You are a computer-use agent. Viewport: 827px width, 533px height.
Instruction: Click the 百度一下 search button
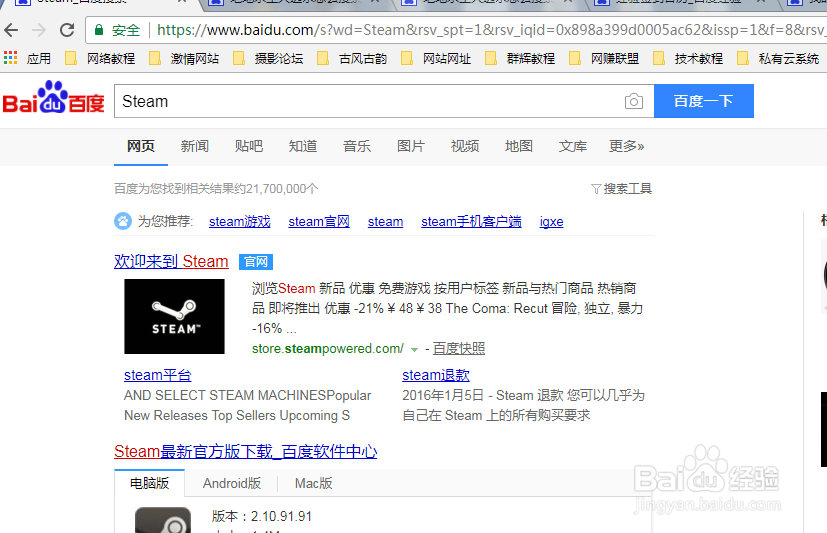tap(704, 101)
